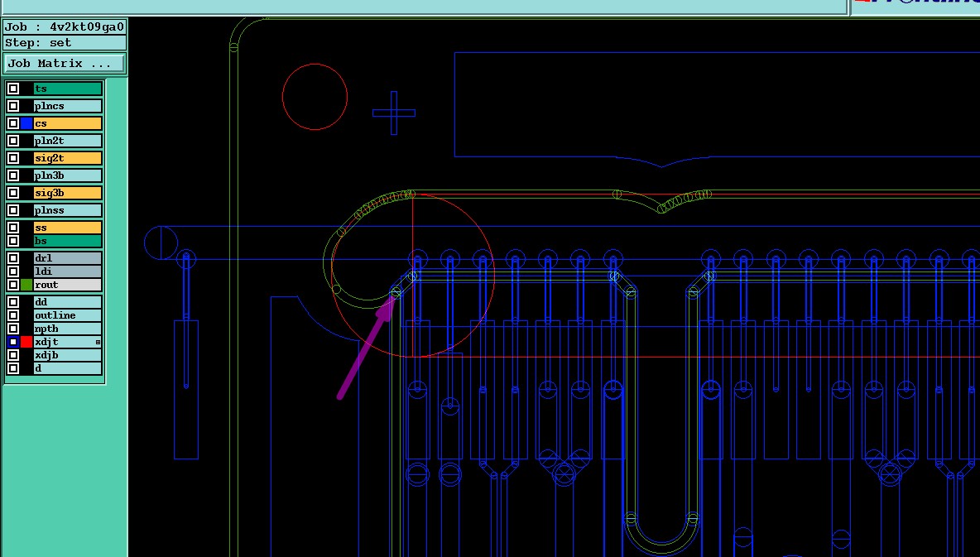The height and width of the screenshot is (557, 980).
Task: Select the ldi layer name
Action: (68, 271)
